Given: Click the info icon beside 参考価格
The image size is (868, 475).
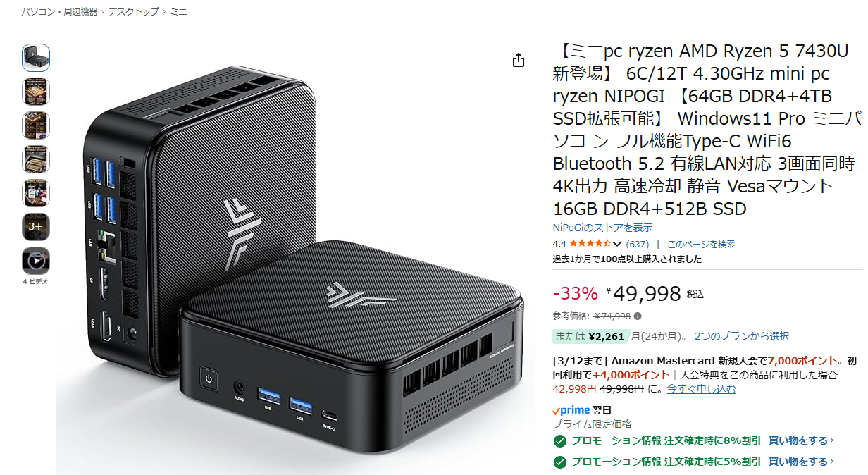Looking at the screenshot, I should click(x=638, y=316).
